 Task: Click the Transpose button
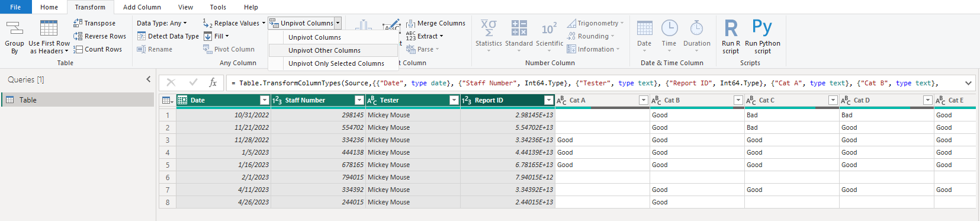point(94,23)
